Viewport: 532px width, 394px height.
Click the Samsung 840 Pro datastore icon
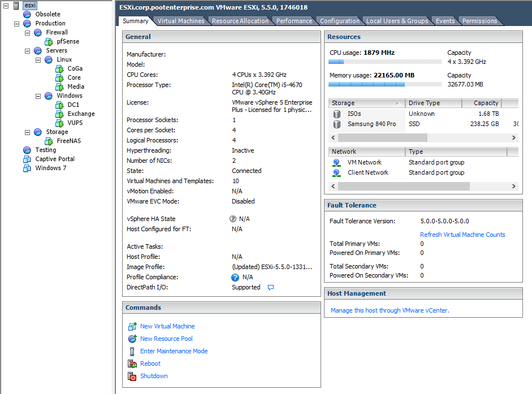point(337,124)
